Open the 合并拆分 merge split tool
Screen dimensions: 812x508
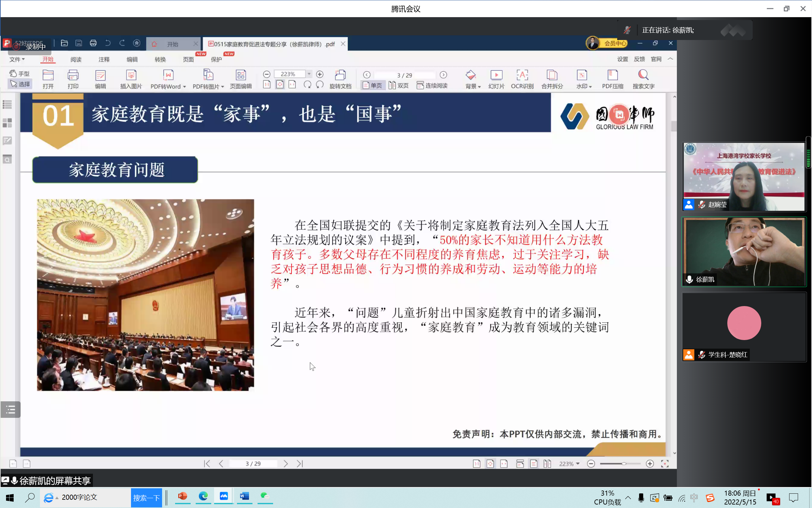click(x=552, y=79)
